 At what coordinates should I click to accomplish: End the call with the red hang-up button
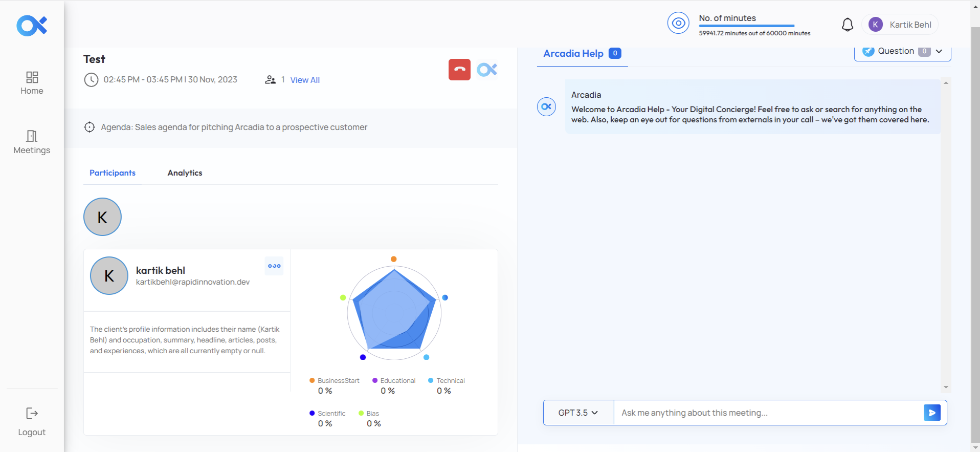point(459,70)
